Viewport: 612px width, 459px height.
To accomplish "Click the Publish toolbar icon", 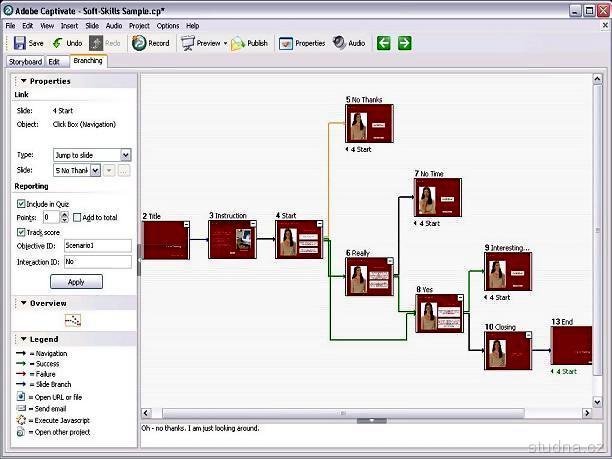I will (238, 43).
